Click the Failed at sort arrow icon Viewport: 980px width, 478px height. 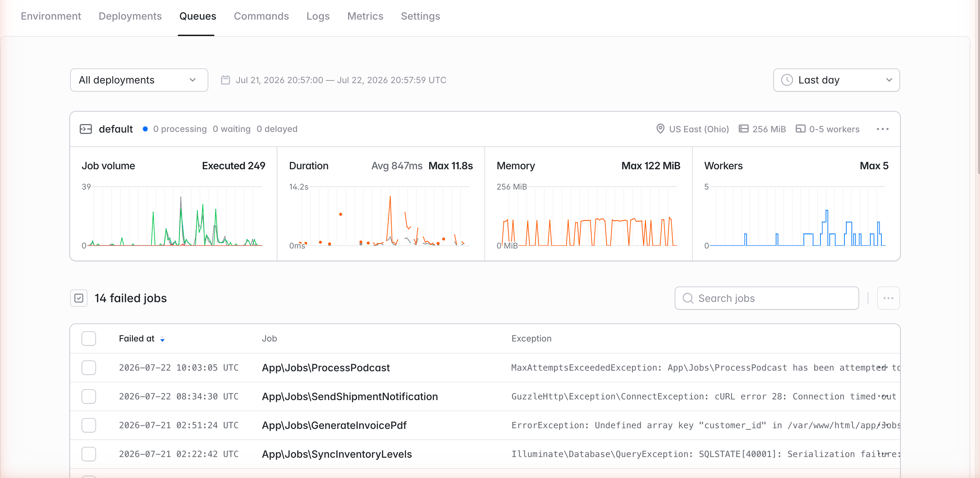(x=162, y=339)
